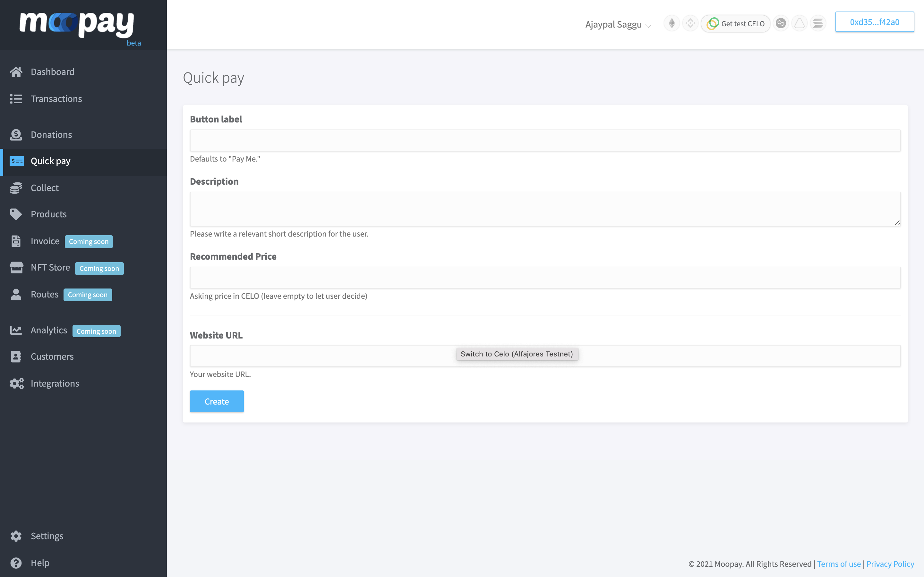Select the Binance chain network icon

(690, 24)
